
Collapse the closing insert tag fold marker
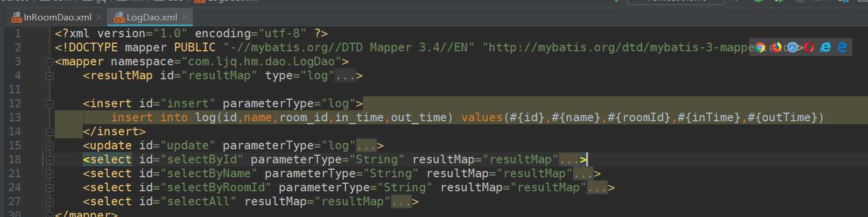pyautogui.click(x=50, y=132)
